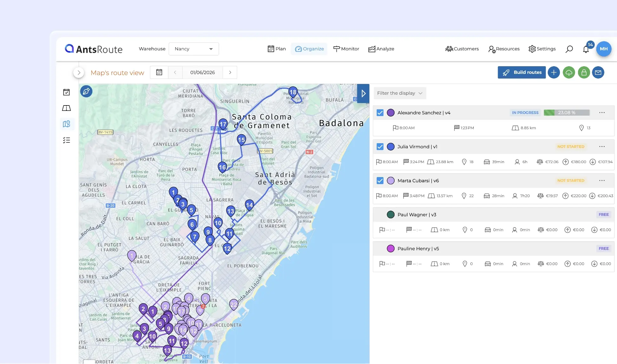Click Paul Wagner green color swatch
Screen dimensions: 617x364
click(391, 214)
